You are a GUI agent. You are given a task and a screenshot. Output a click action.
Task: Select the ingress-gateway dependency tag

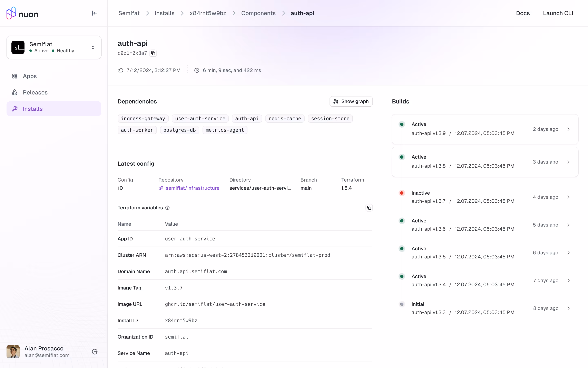(x=143, y=119)
